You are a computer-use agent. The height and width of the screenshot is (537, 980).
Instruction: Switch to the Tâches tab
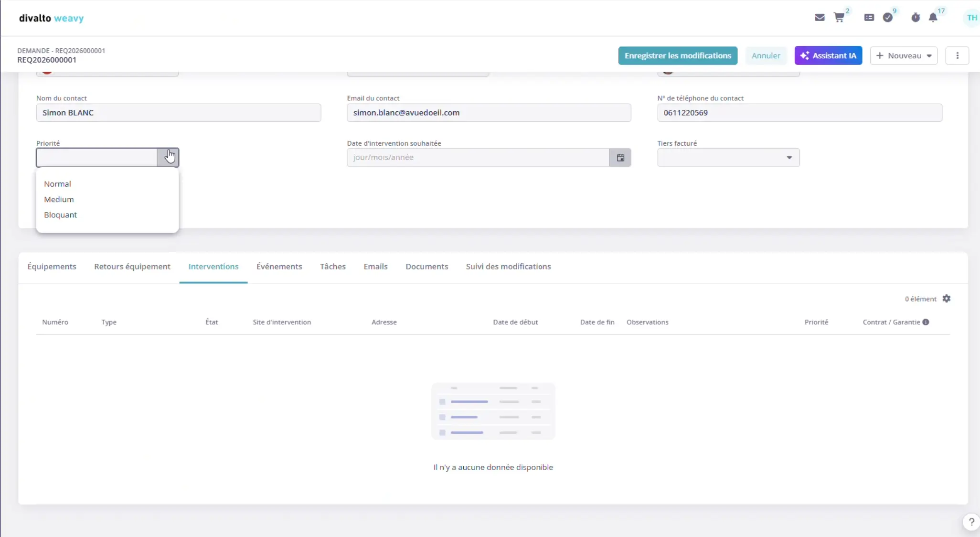click(333, 267)
